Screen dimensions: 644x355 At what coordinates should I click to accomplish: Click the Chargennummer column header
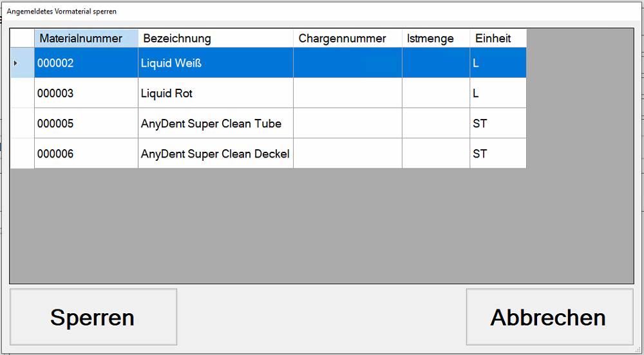click(347, 39)
